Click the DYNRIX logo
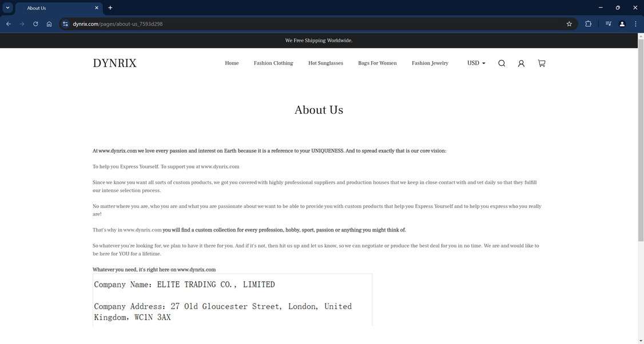The width and height of the screenshot is (644, 344). point(114,63)
